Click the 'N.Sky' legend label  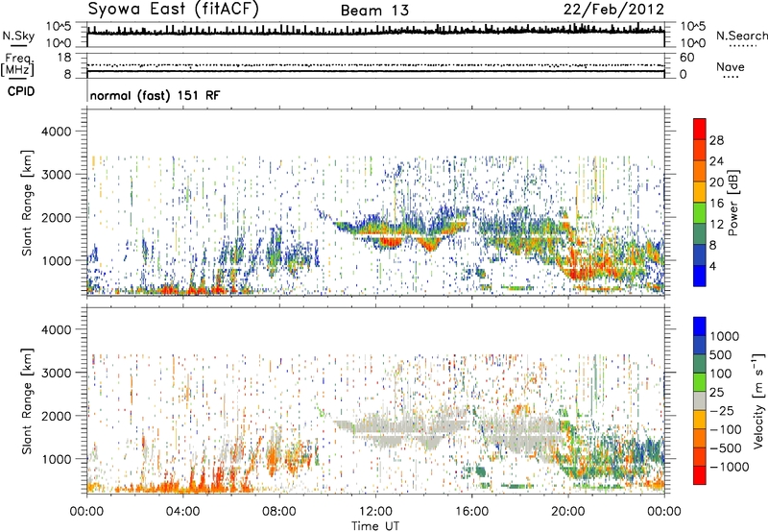point(18,36)
